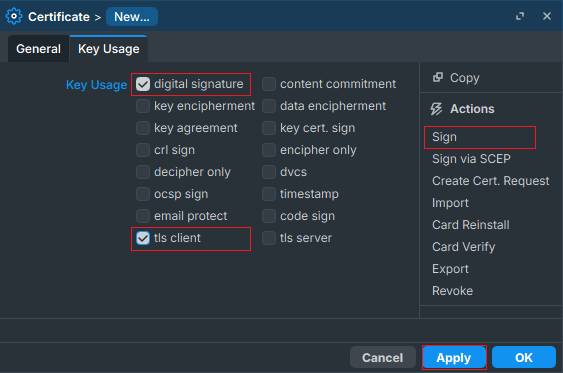Click the blue Key Usage field label

tap(96, 85)
